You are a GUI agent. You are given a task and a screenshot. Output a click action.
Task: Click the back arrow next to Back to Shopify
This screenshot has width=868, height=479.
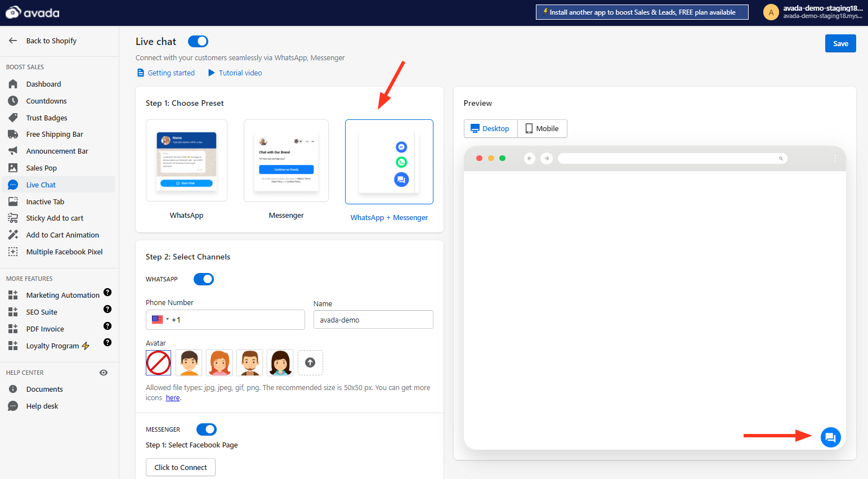(13, 41)
